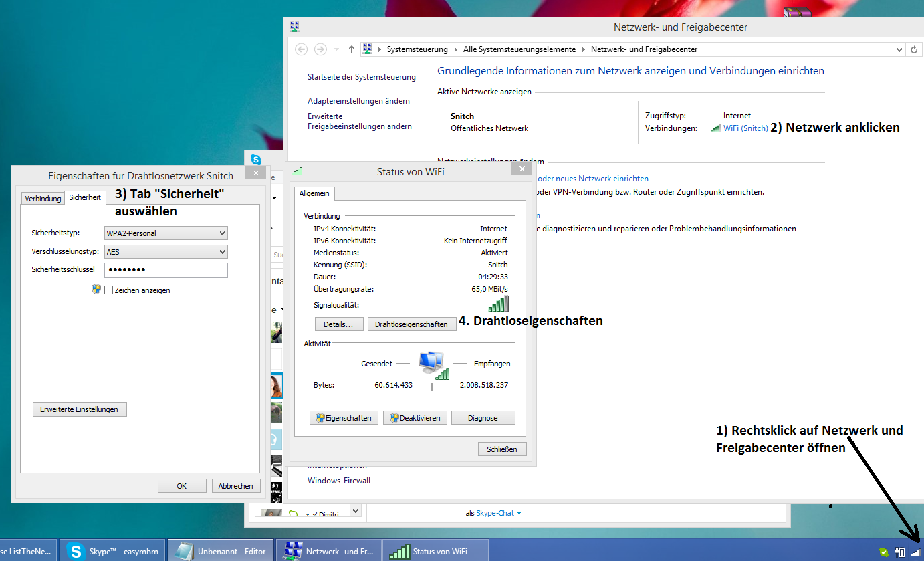Click the refresh icon in address bar
Viewport: 924px width, 561px height.
coord(914,49)
